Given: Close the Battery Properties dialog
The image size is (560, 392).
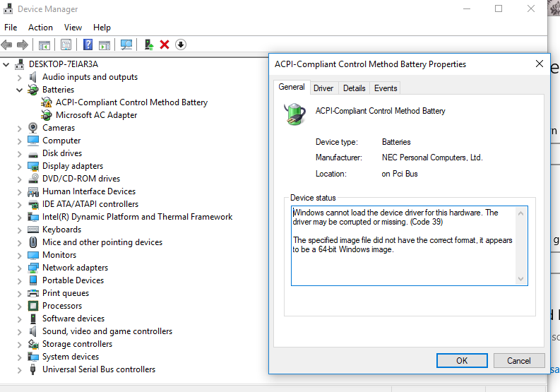Looking at the screenshot, I should point(540,64).
